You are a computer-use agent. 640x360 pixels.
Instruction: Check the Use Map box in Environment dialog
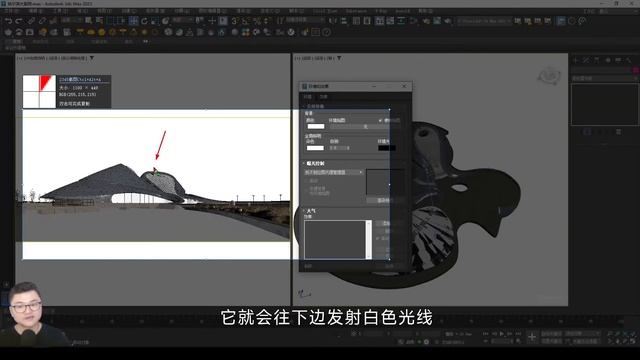coord(380,120)
